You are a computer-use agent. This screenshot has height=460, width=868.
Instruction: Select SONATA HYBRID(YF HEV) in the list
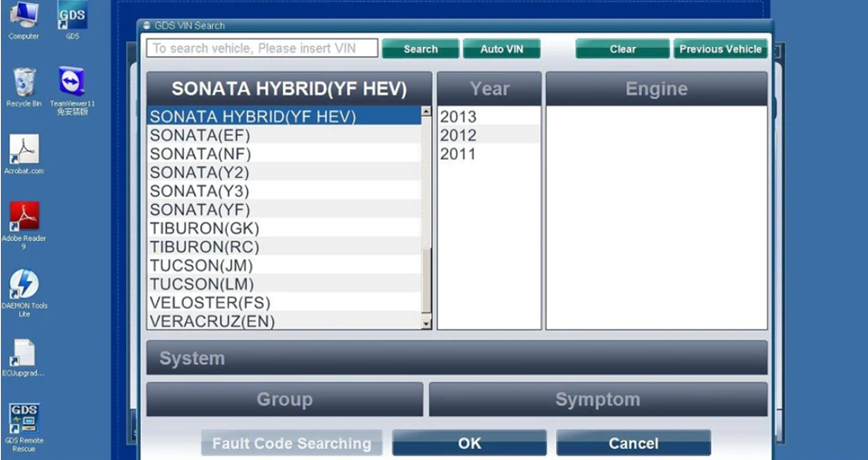pyautogui.click(x=284, y=116)
